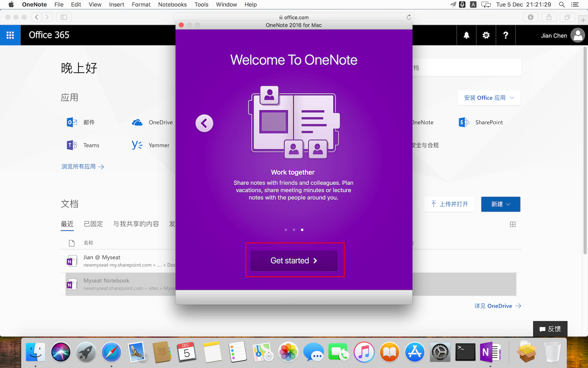
Task: Expand the 新建 dropdown button
Action: click(x=501, y=204)
